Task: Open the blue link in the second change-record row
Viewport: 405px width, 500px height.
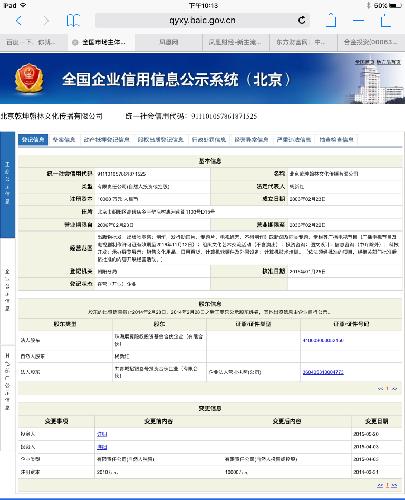Action: tap(102, 447)
